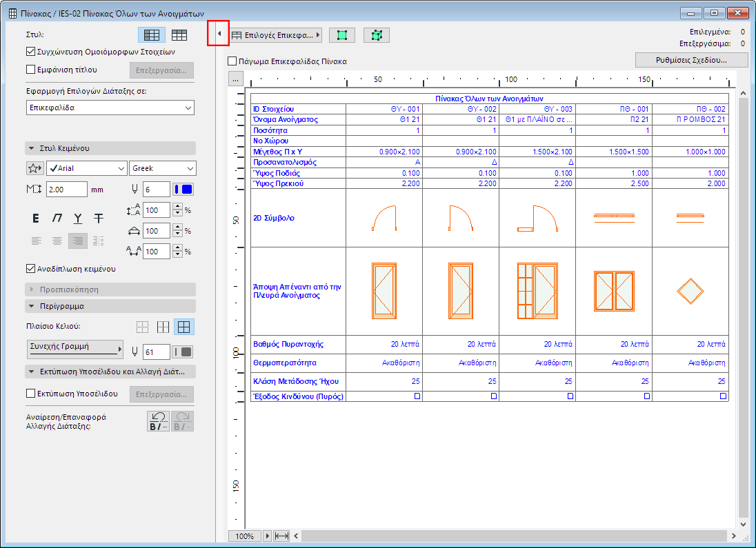Uncheck Συγχώνευση Ομοιόμορφων Στοιχείων
Image resolution: width=756 pixels, height=548 pixels.
[x=30, y=51]
